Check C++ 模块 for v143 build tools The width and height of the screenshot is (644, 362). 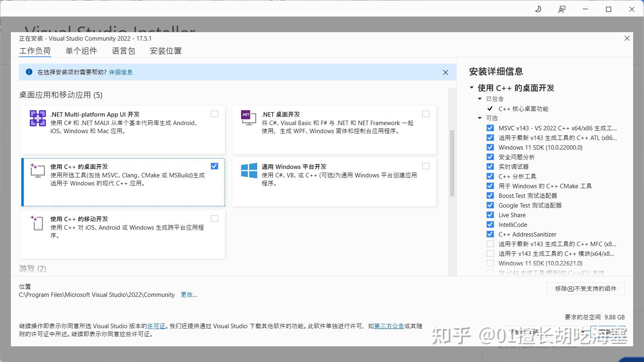pyautogui.click(x=490, y=253)
